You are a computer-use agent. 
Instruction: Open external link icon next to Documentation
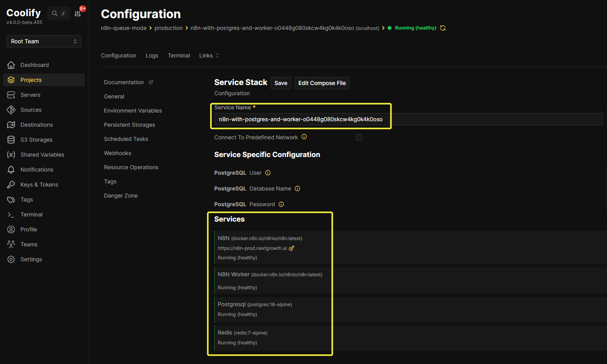[151, 82]
